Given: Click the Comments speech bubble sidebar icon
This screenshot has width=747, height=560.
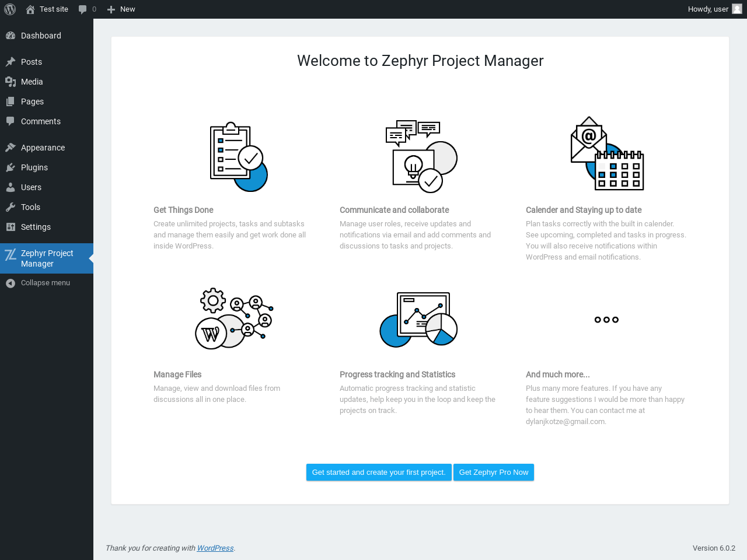Looking at the screenshot, I should [x=11, y=121].
